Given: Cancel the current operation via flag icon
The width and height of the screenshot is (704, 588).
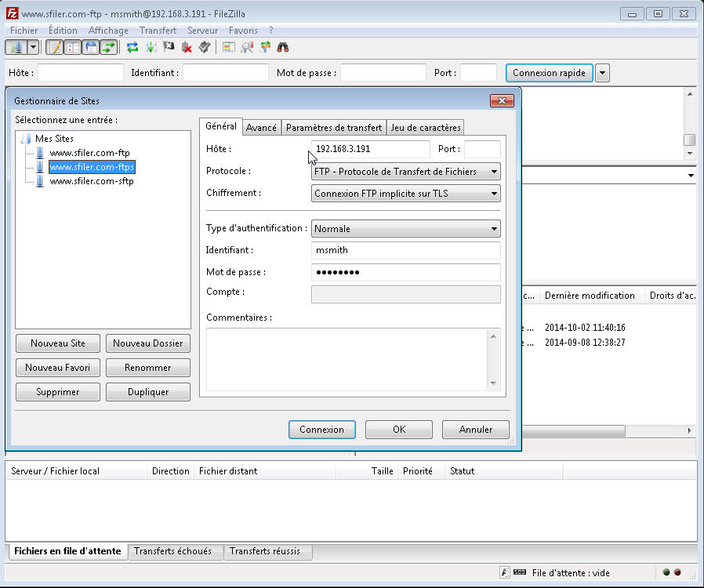Looking at the screenshot, I should pos(169,47).
